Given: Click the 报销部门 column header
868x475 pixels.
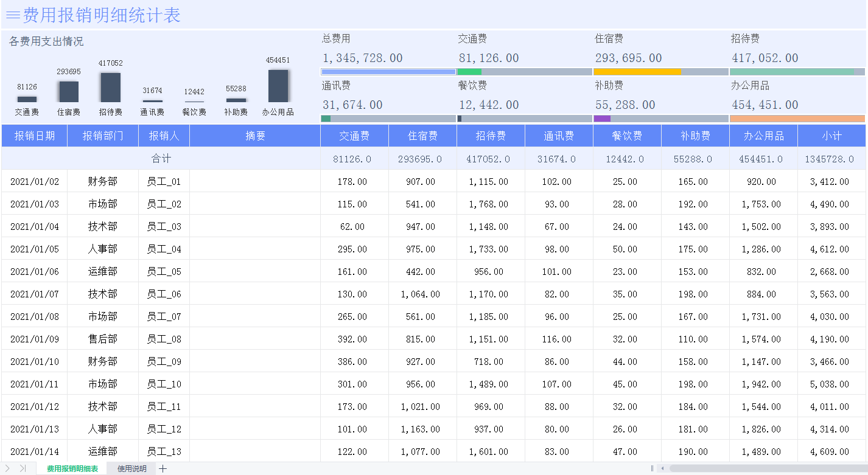Looking at the screenshot, I should coord(103,136).
